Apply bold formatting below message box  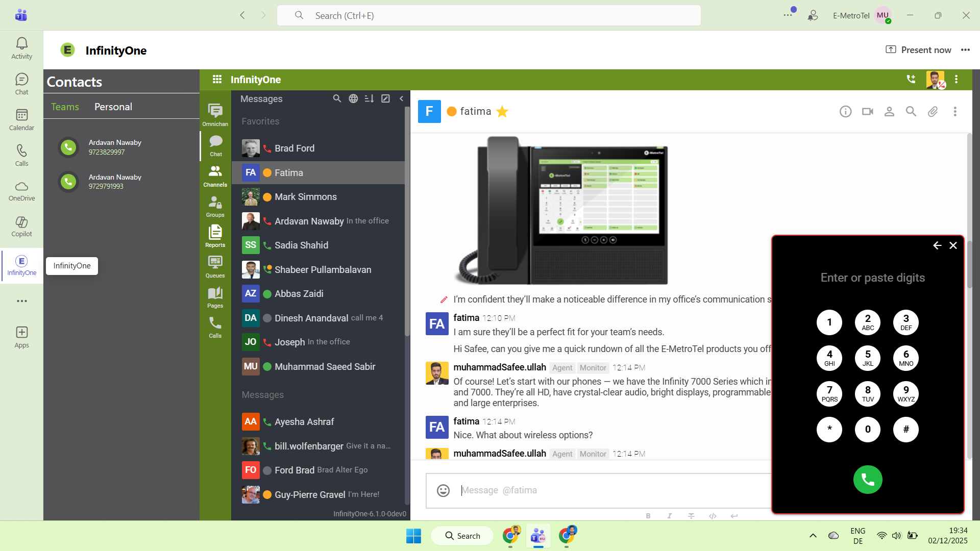click(x=648, y=516)
